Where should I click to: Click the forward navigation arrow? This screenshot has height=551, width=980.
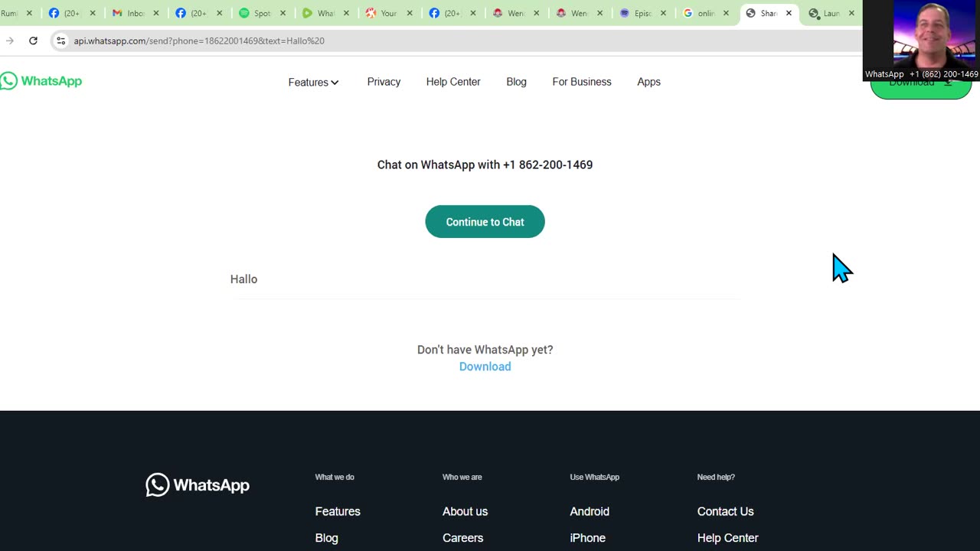pyautogui.click(x=10, y=41)
